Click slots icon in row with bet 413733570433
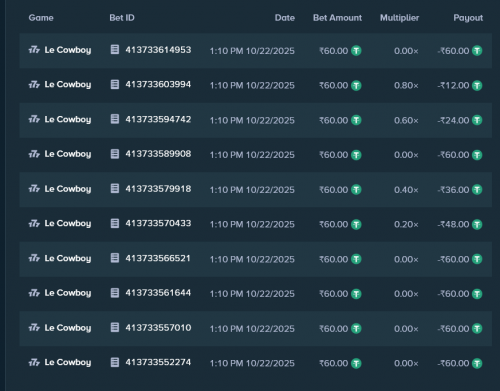Screen dimensions: 500x391 coord(34,223)
